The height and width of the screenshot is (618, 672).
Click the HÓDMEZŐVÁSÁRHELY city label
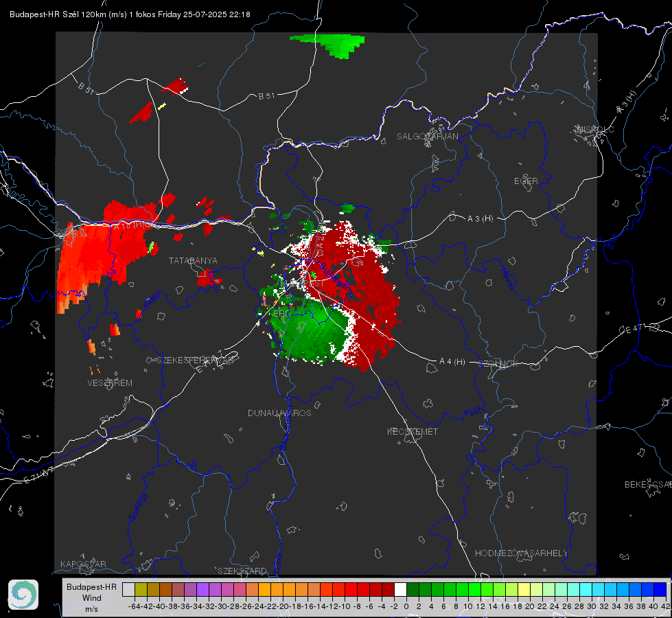click(521, 553)
